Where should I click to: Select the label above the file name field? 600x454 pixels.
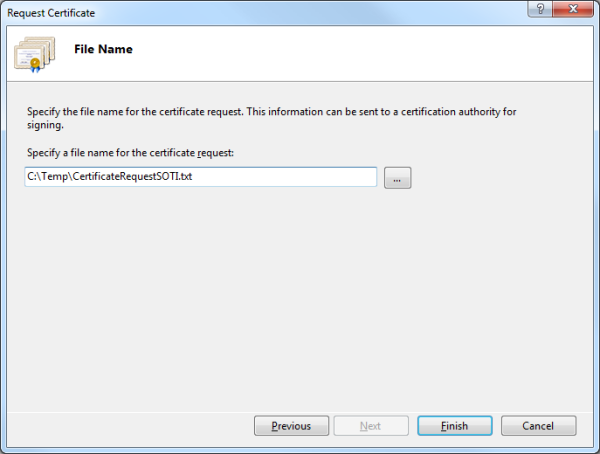[130, 153]
